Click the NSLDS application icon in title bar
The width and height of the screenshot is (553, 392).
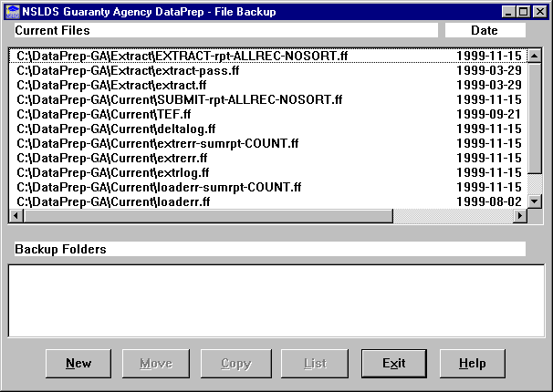pos(12,11)
